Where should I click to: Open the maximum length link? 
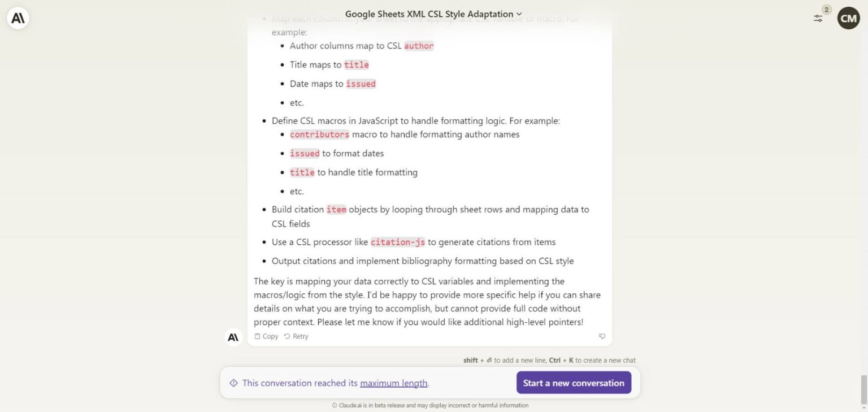pos(393,383)
